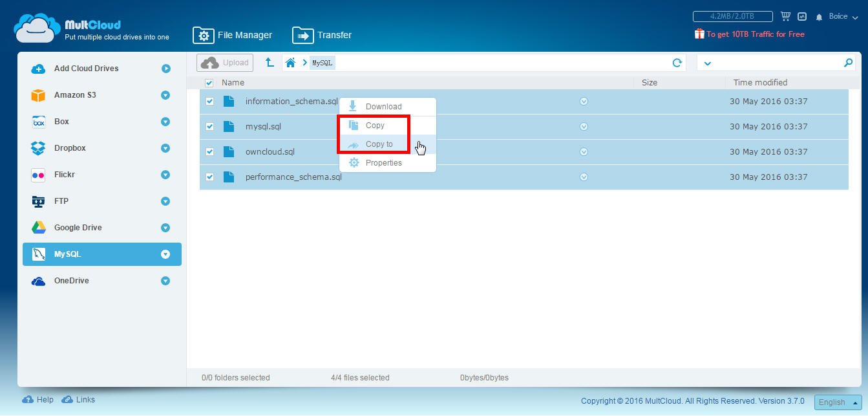
Task: Toggle the select-all checkbox in header
Action: pyautogui.click(x=209, y=83)
